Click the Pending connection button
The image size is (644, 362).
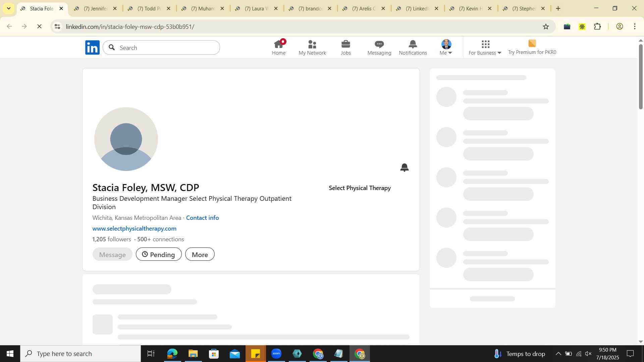(159, 254)
